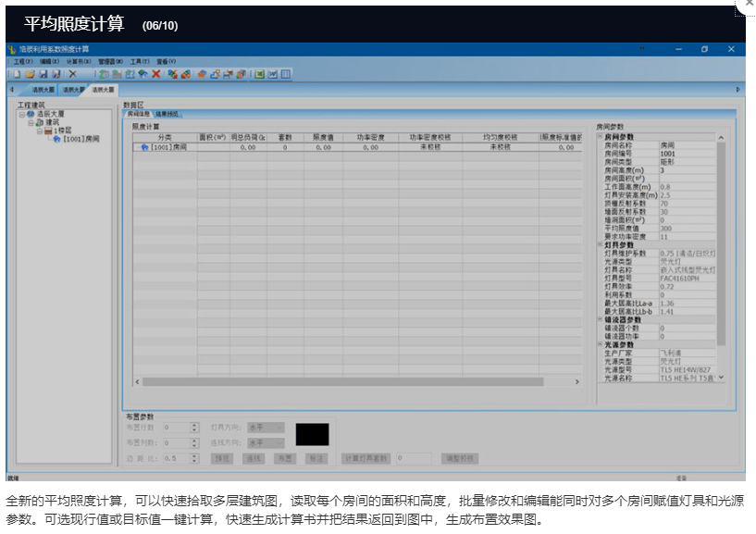Click the 平均照度值 property value 300
Viewport: 756px width, 534px height.
coord(688,229)
